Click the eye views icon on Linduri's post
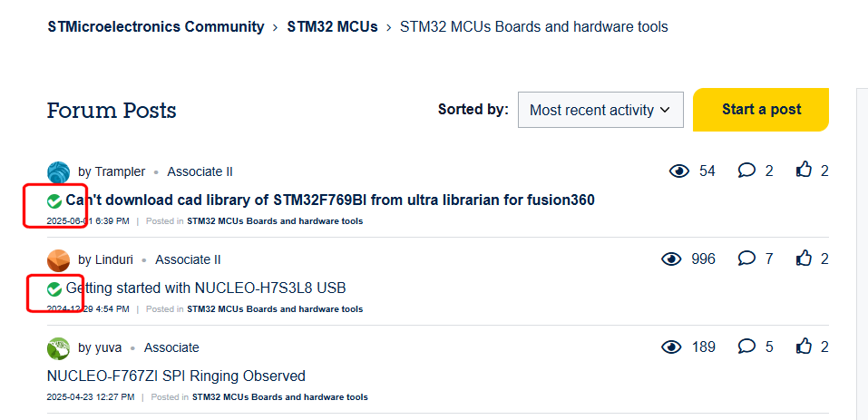 pos(671,259)
